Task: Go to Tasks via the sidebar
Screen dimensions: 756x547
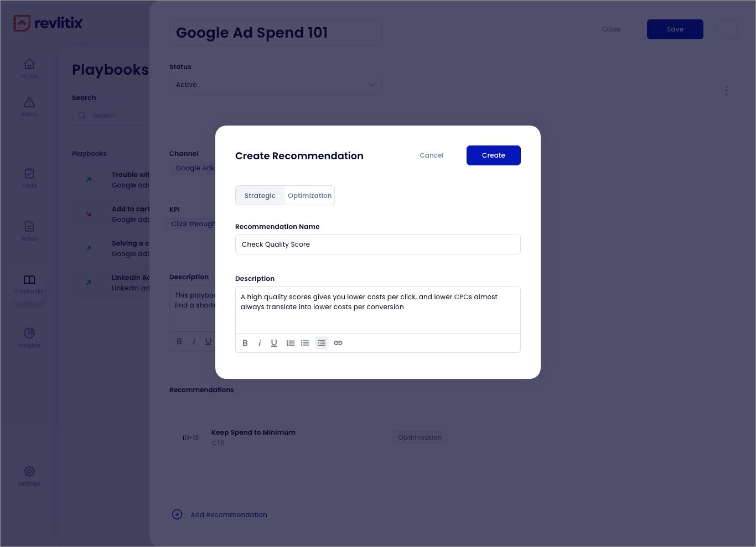Action: tap(29, 178)
